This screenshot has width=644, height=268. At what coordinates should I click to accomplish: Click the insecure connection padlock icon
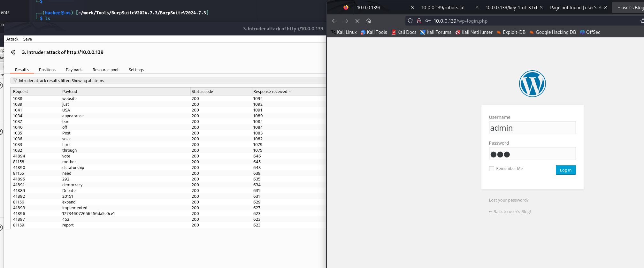click(x=419, y=21)
